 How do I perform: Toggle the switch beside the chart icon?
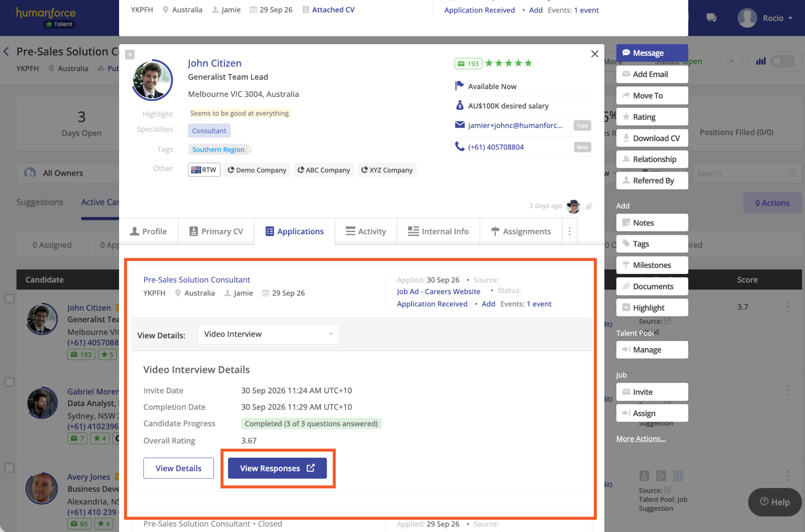tap(782, 62)
